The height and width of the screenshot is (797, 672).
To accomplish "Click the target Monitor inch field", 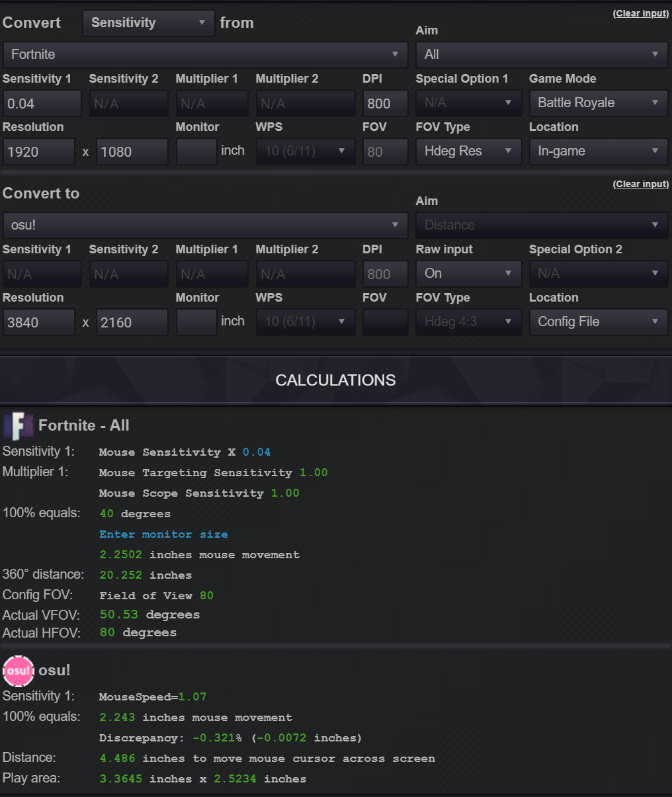I will point(196,323).
